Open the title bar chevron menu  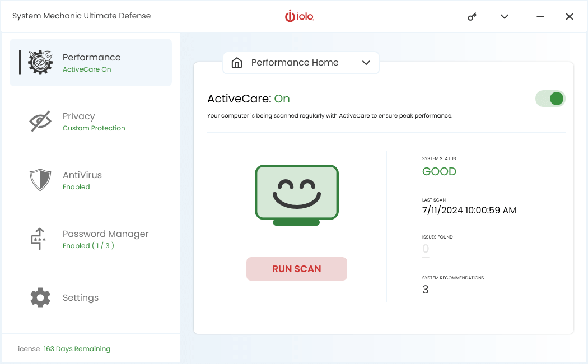click(505, 17)
